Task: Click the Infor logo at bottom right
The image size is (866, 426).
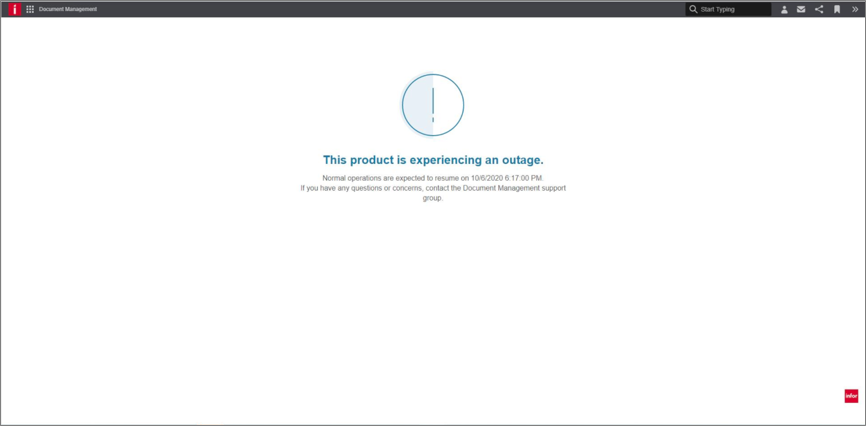Action: [x=851, y=396]
